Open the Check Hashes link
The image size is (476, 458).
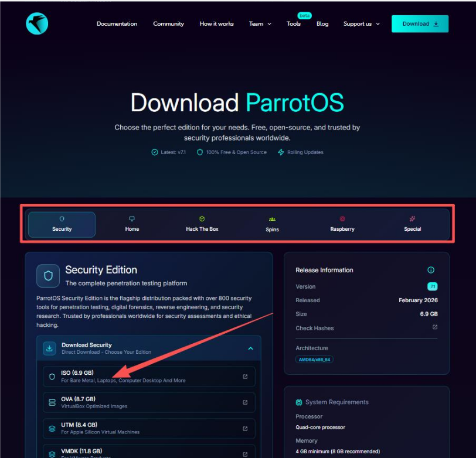[314, 328]
